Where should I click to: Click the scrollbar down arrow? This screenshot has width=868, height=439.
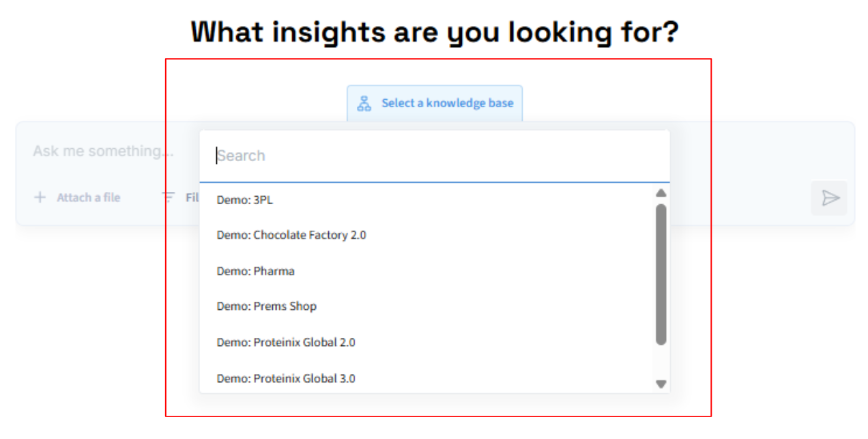[x=661, y=384]
